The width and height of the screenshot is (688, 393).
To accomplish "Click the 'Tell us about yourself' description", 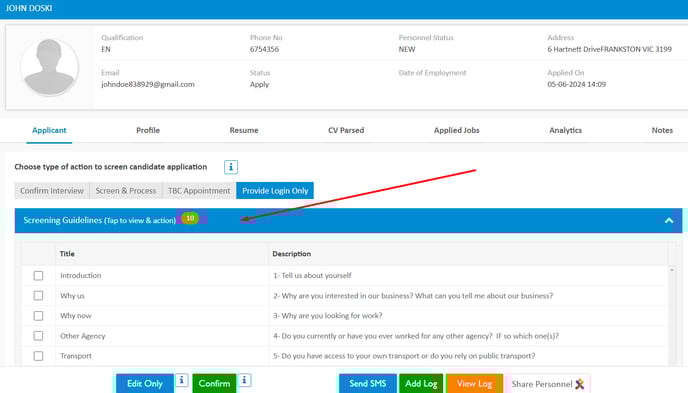I will pos(312,275).
